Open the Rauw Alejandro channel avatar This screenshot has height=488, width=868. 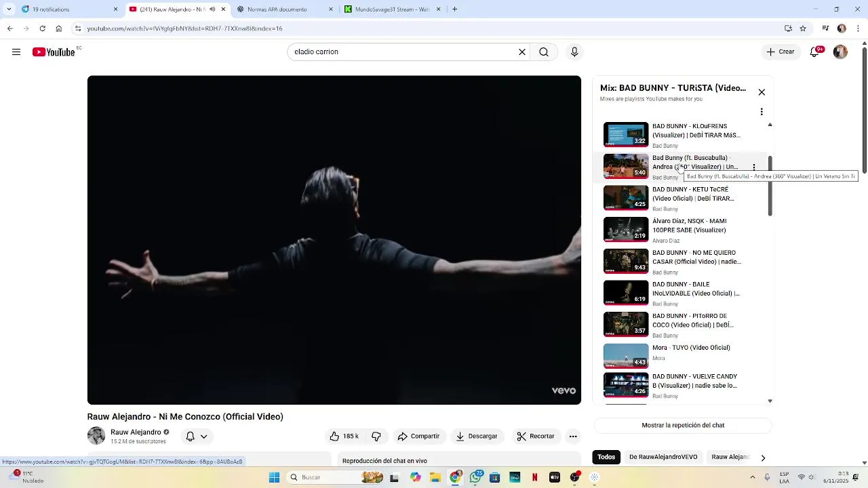[96, 436]
